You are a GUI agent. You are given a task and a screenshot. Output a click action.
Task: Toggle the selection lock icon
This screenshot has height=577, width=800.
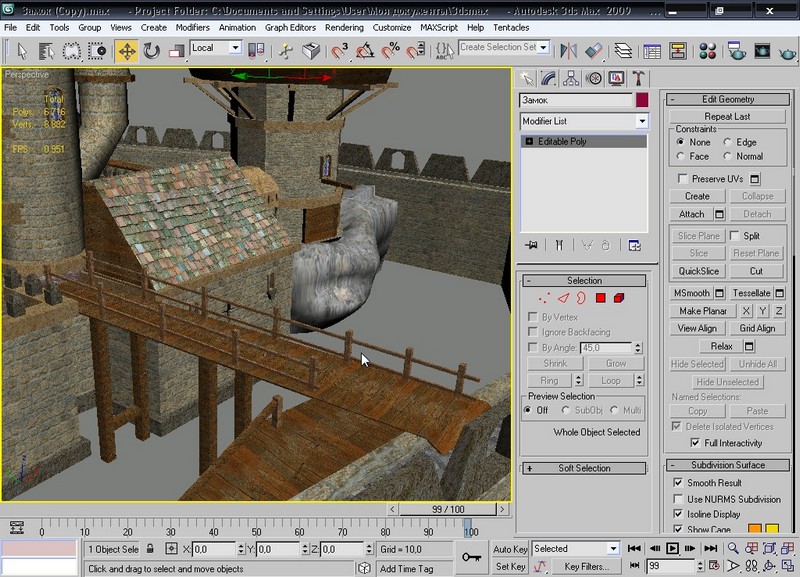click(x=150, y=549)
